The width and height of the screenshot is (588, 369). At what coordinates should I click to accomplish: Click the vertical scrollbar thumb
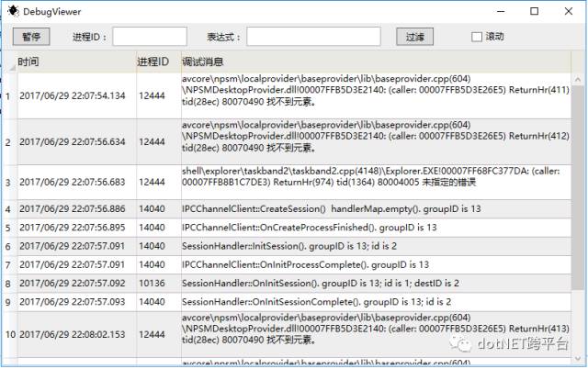tap(578, 187)
